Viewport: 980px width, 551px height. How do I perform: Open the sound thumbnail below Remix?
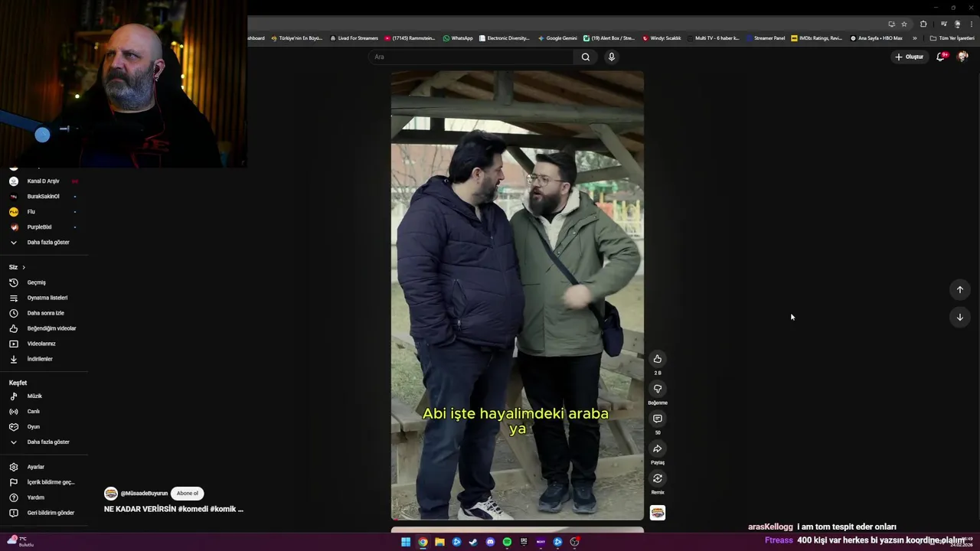pyautogui.click(x=657, y=513)
